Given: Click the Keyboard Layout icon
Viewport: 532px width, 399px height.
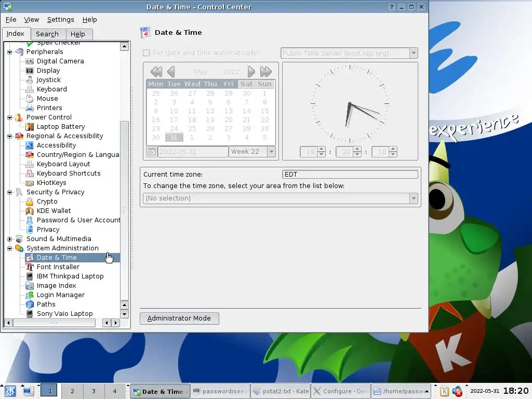Looking at the screenshot, I should click(x=30, y=164).
